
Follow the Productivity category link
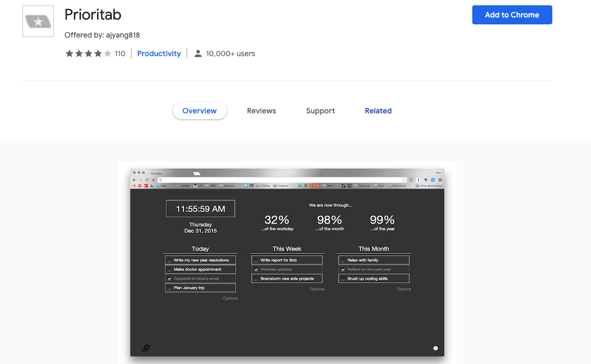[x=159, y=54]
